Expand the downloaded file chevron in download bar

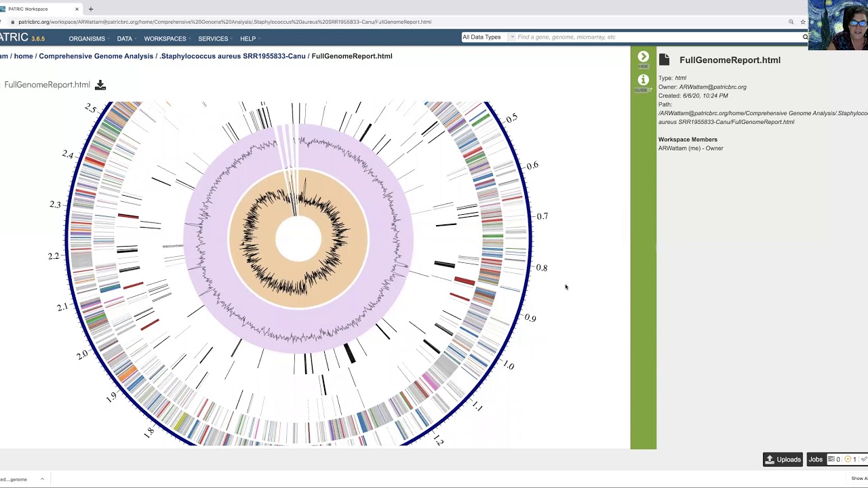click(x=42, y=479)
